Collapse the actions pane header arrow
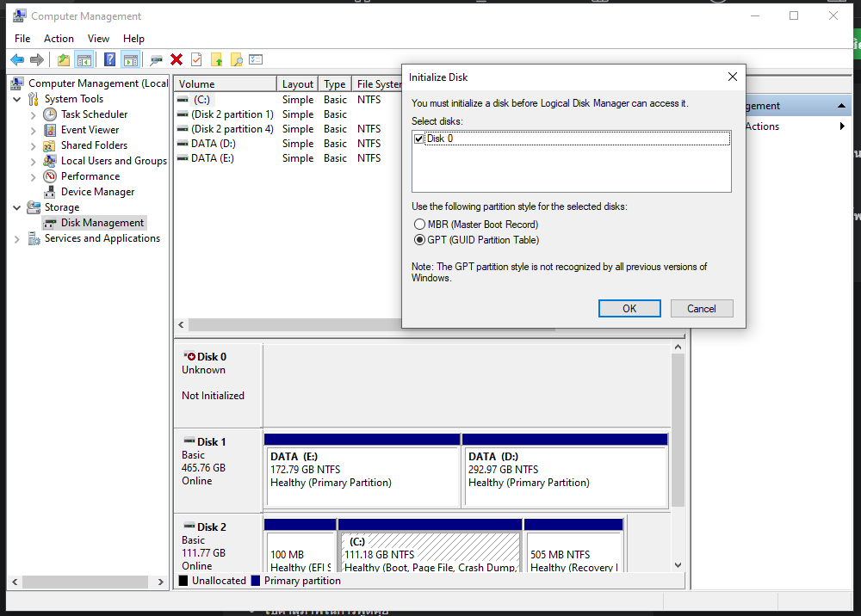 (841, 105)
